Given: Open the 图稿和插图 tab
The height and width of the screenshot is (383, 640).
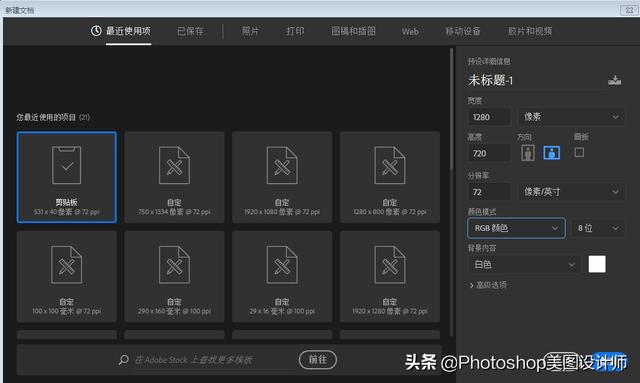Looking at the screenshot, I should (x=353, y=31).
